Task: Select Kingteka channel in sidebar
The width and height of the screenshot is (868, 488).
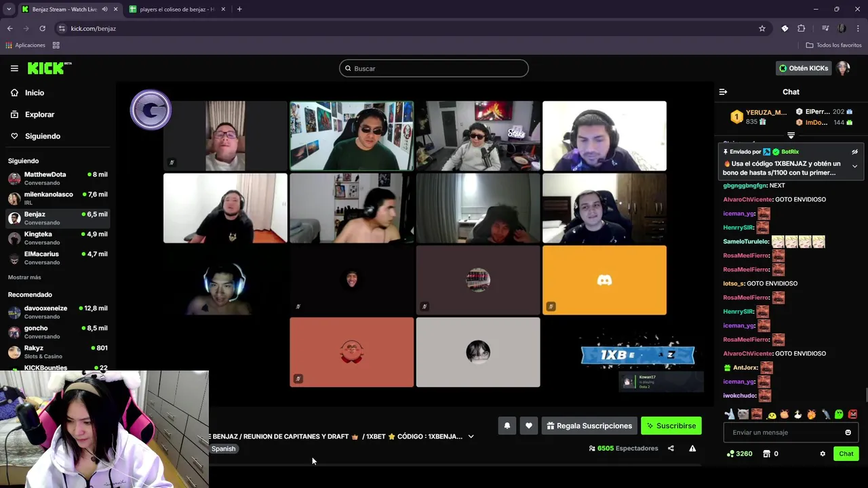Action: [x=57, y=238]
